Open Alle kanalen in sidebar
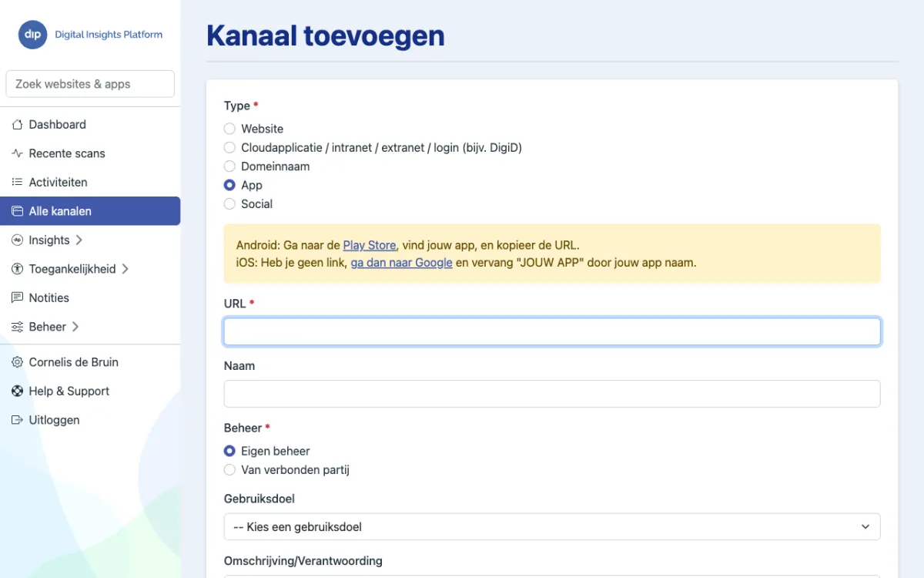924x578 pixels. click(x=90, y=211)
